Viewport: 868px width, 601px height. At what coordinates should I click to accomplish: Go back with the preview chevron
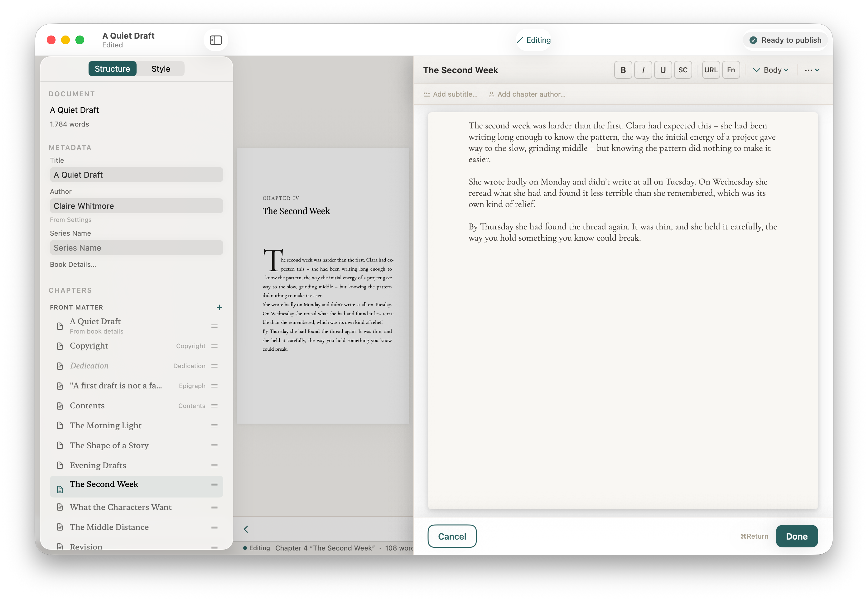(x=246, y=529)
